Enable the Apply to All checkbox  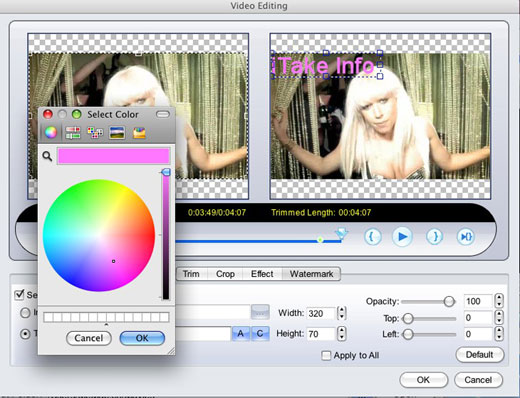tap(326, 355)
